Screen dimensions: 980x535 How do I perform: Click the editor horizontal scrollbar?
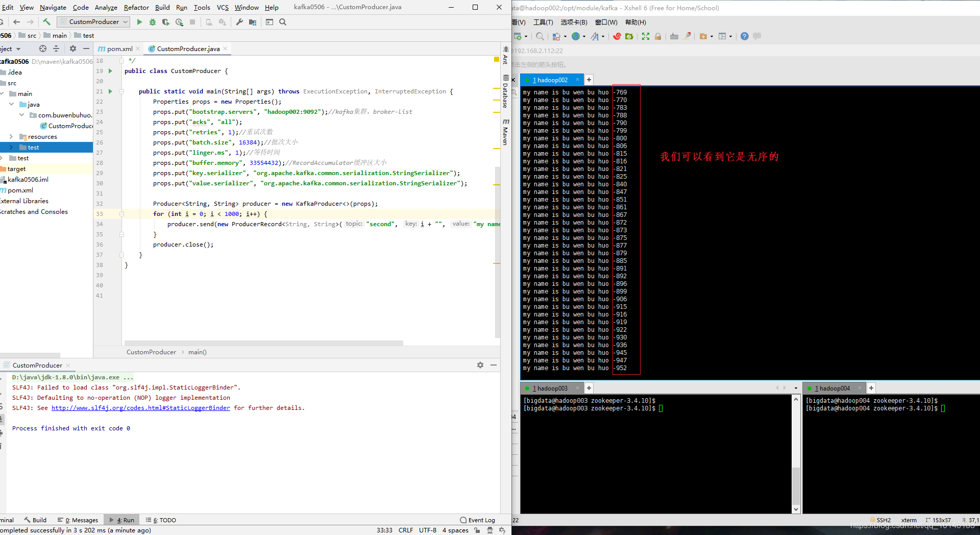tap(264, 343)
